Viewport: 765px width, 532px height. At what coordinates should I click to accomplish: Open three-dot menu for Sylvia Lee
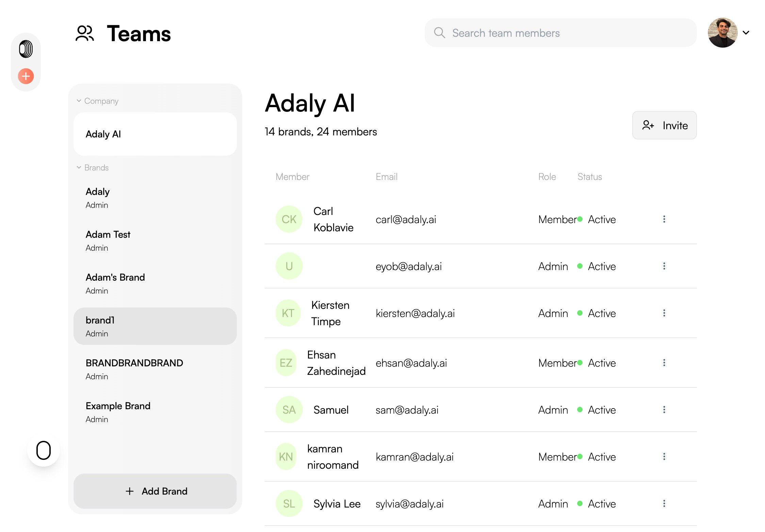pyautogui.click(x=664, y=504)
